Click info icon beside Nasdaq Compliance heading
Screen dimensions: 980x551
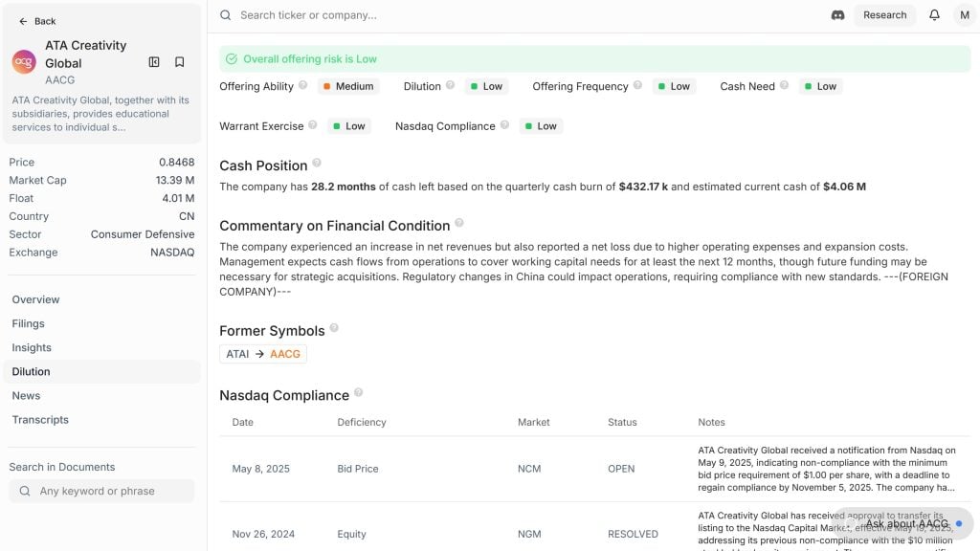pyautogui.click(x=358, y=393)
